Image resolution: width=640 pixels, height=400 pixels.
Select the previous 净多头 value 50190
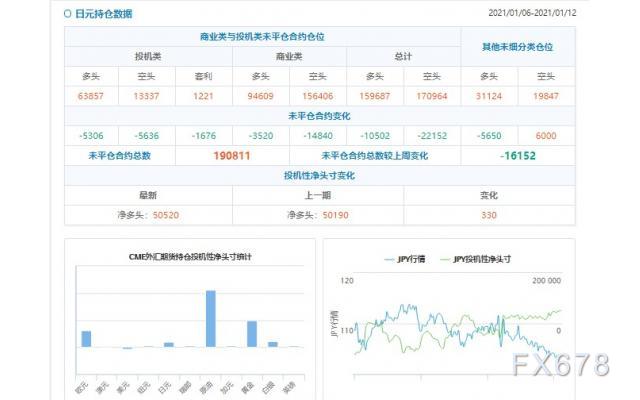[336, 215]
